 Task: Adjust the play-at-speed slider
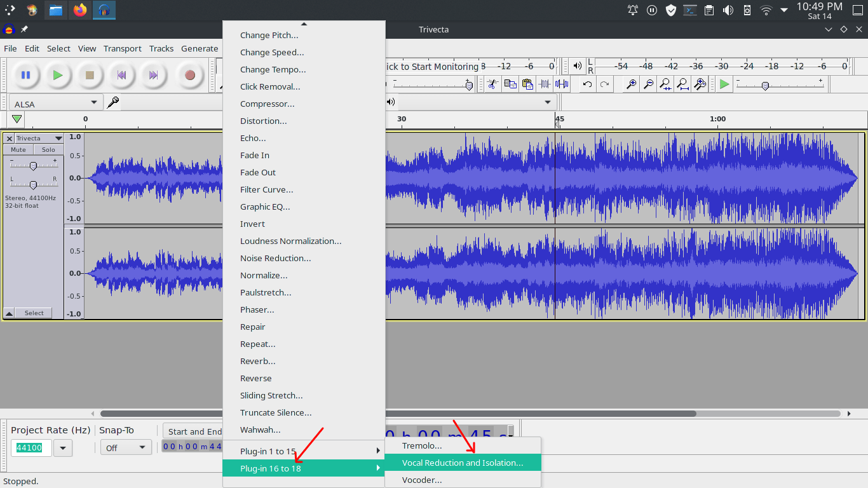pos(779,84)
